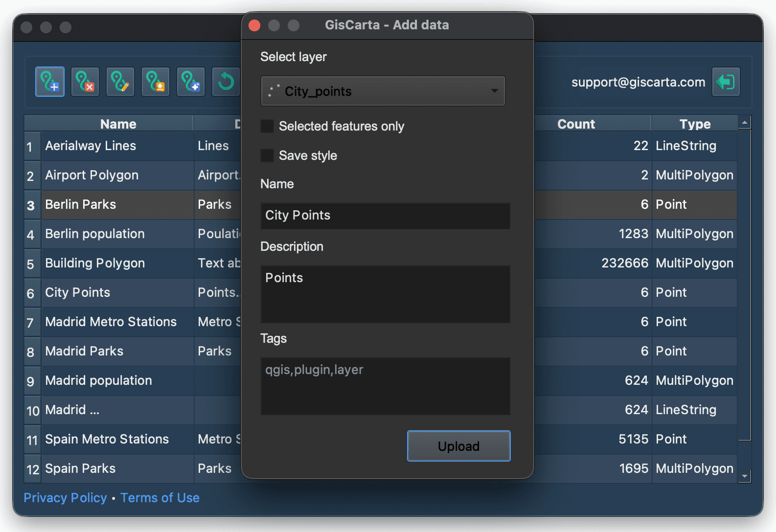Sort by the Name column header

(x=118, y=124)
